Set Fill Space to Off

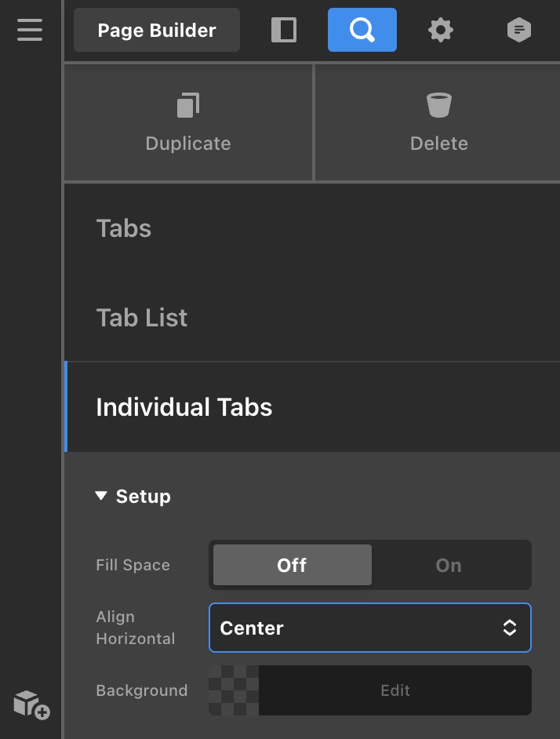click(x=292, y=565)
